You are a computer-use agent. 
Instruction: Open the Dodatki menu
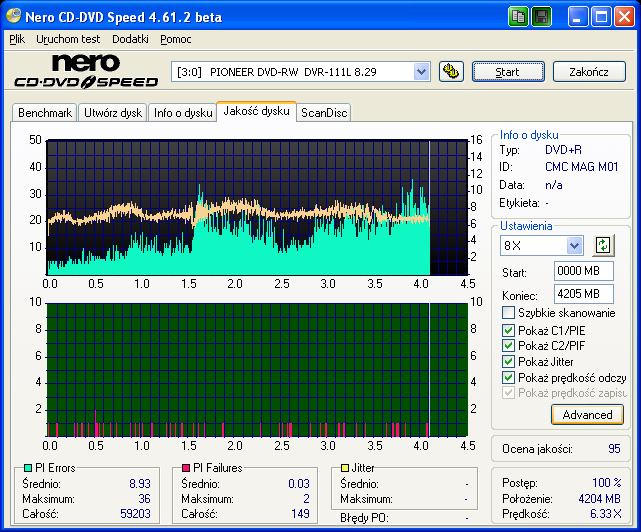130,39
